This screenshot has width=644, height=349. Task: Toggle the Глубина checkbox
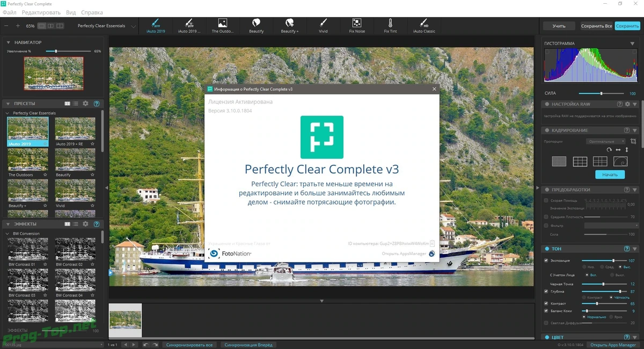(x=546, y=291)
